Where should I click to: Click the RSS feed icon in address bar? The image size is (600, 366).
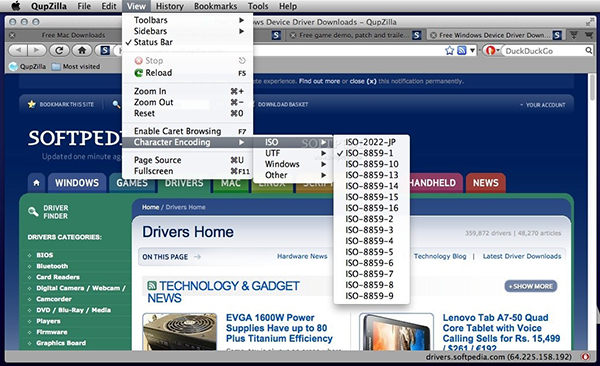[462, 51]
